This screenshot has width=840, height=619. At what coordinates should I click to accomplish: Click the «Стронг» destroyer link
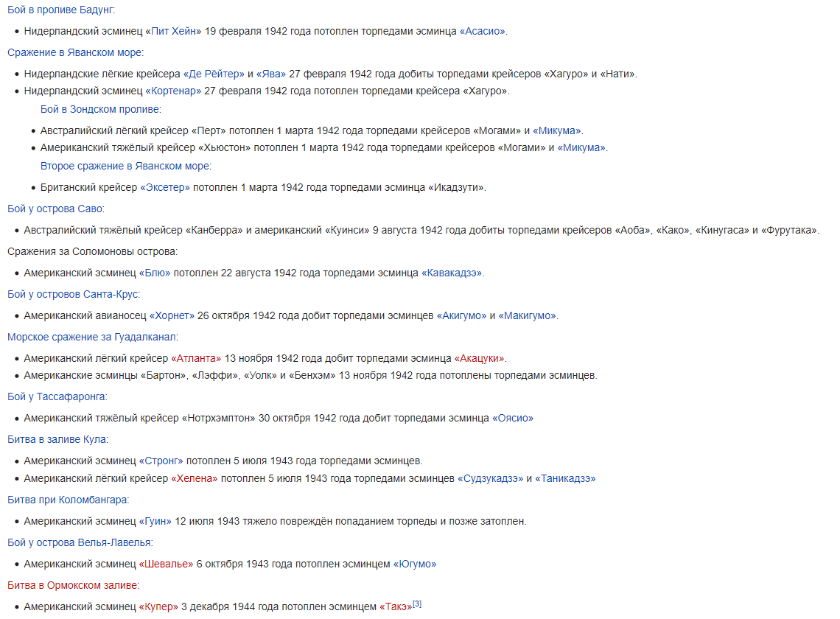tap(161, 461)
